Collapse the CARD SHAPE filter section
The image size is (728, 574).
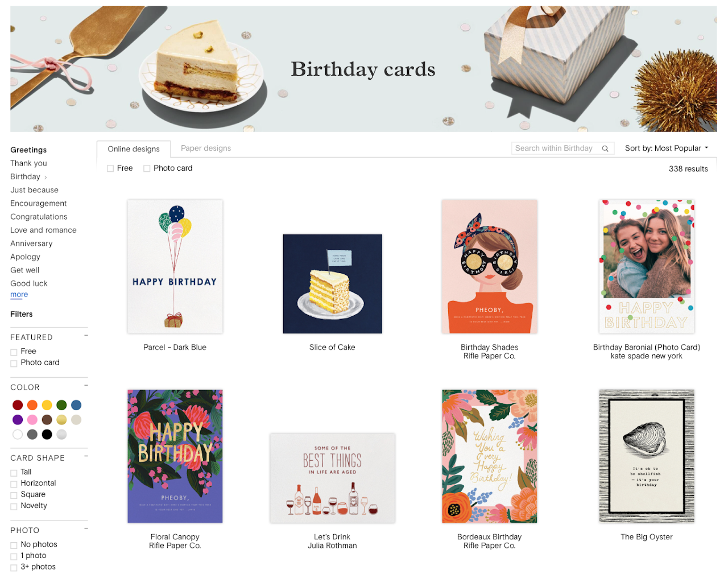tap(86, 456)
